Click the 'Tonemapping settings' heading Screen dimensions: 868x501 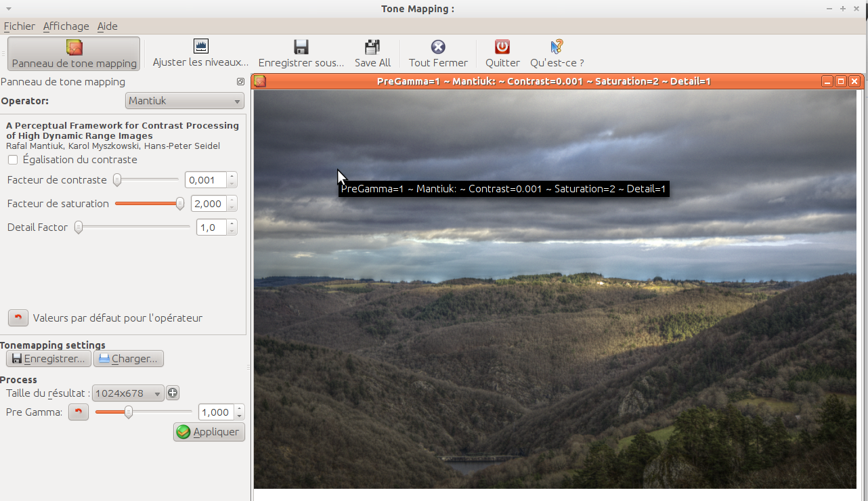tap(53, 345)
